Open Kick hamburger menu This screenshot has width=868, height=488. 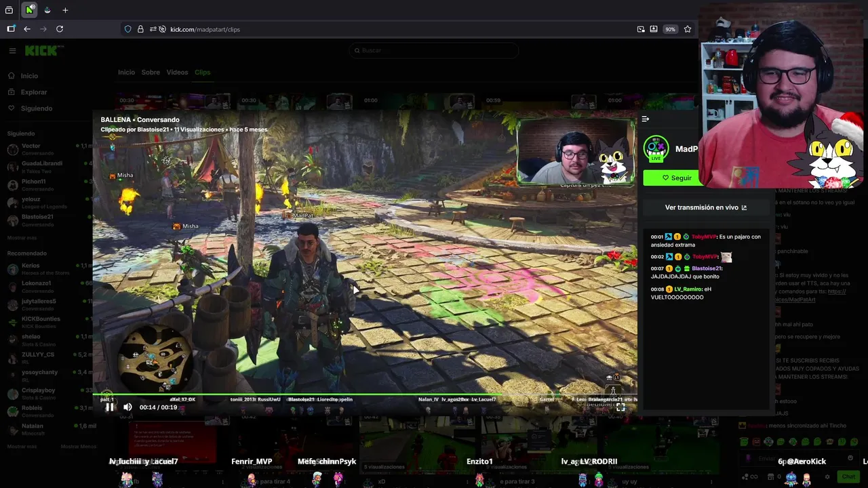[x=12, y=50]
